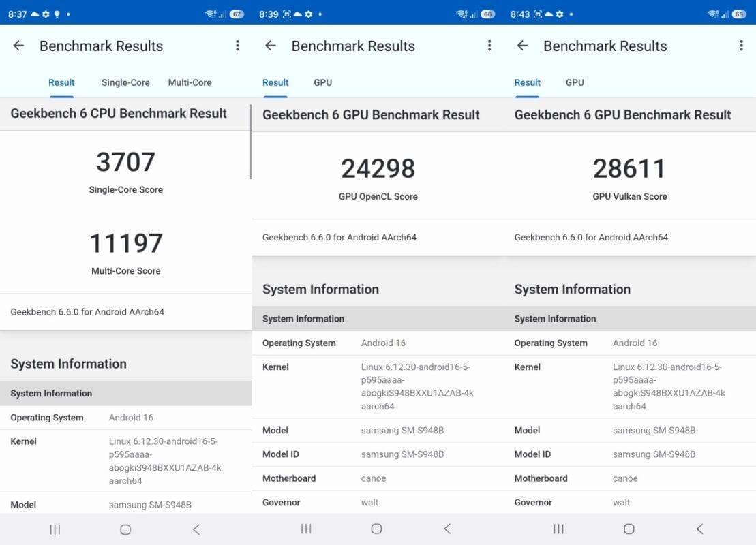Switch to the Single-Core tab
The image size is (756, 545).
pos(125,82)
